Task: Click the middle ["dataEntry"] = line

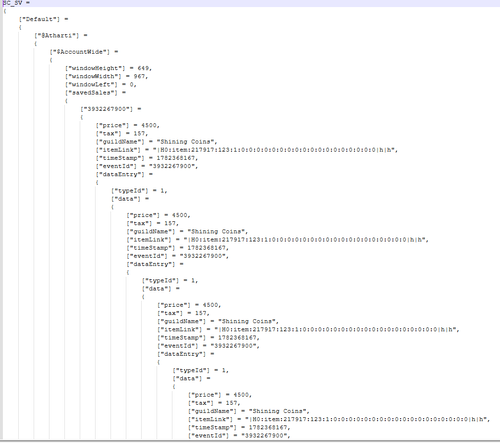Action: [155, 264]
